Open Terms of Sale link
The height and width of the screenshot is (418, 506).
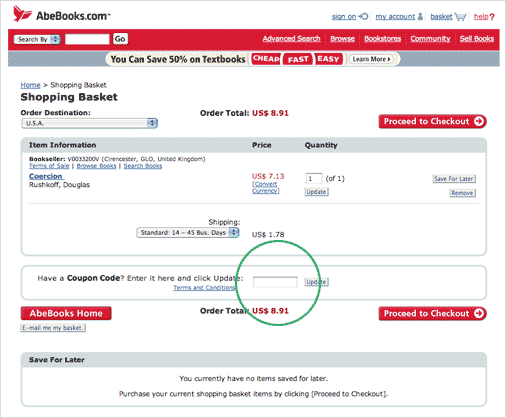pyautogui.click(x=49, y=166)
